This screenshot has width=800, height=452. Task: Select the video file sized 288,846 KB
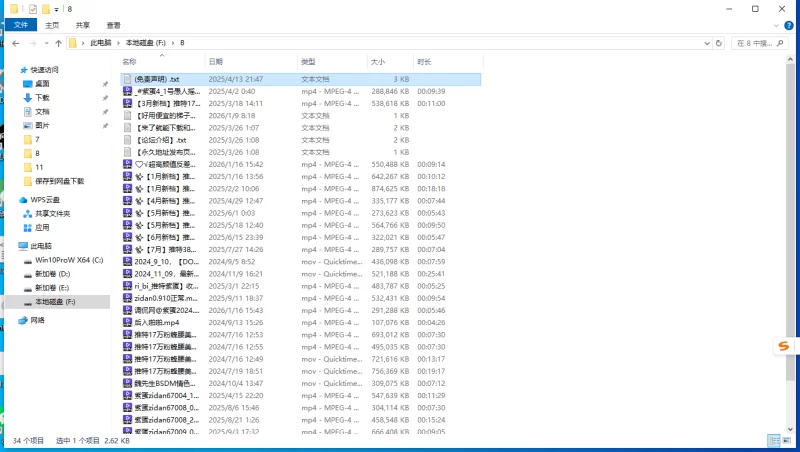tap(301, 91)
